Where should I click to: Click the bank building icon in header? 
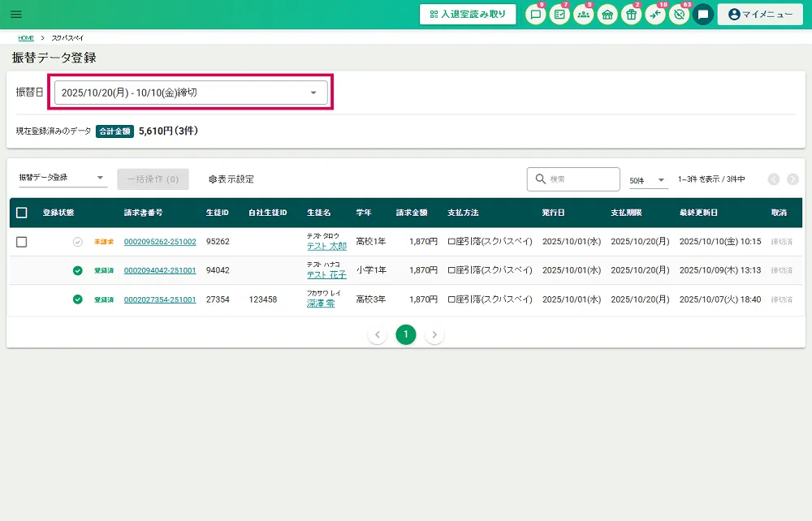coord(607,15)
